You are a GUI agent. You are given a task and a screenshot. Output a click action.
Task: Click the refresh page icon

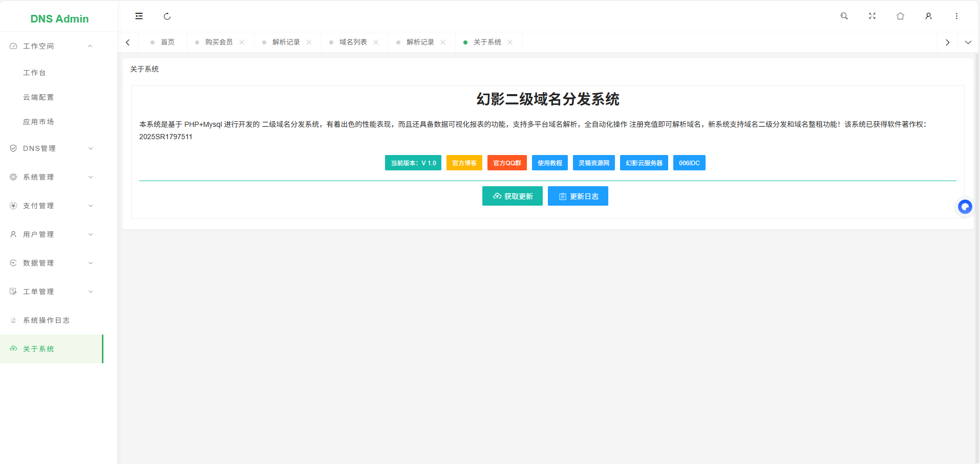click(167, 16)
